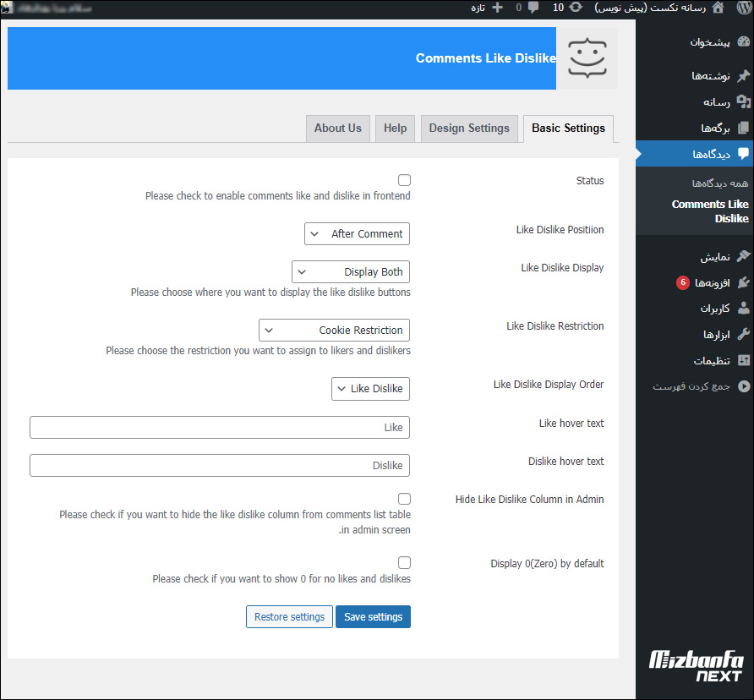Click the users person icon (کاربران)
The height and width of the screenshot is (700, 754).
click(x=743, y=308)
